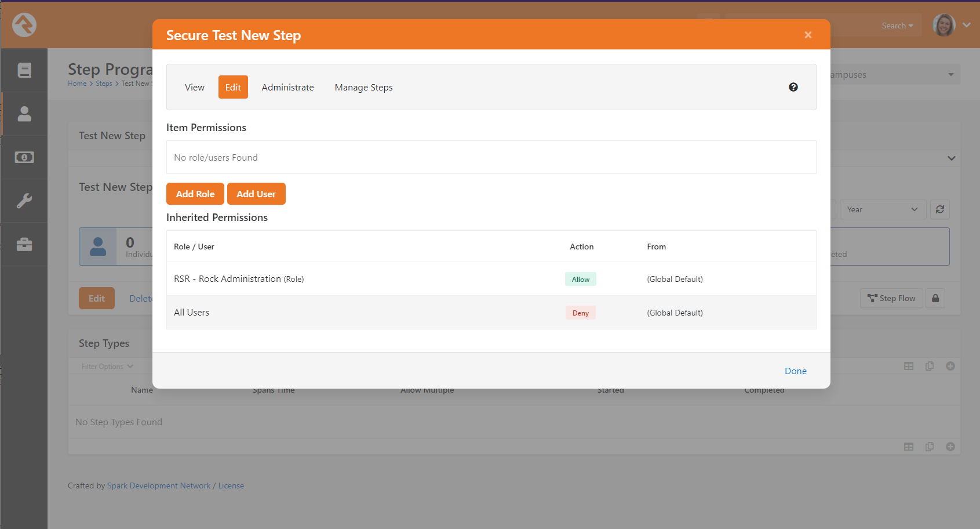Select the Manage Steps permission tab

tap(364, 87)
